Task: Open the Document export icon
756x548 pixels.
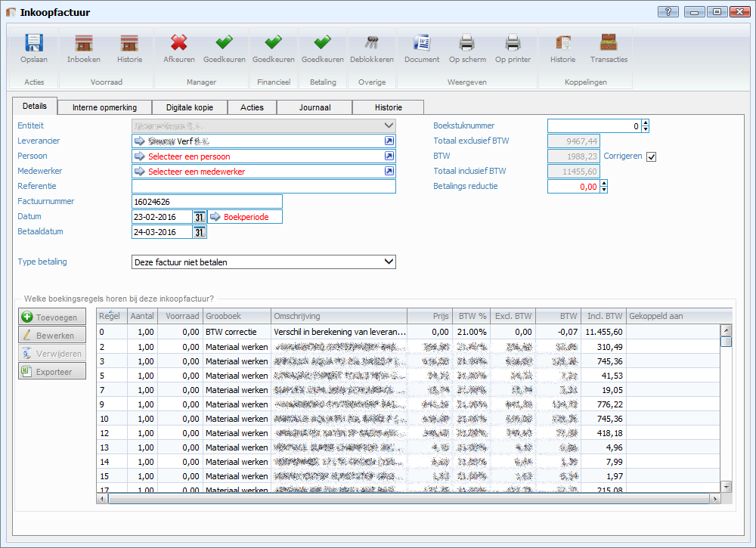Action: [x=421, y=43]
